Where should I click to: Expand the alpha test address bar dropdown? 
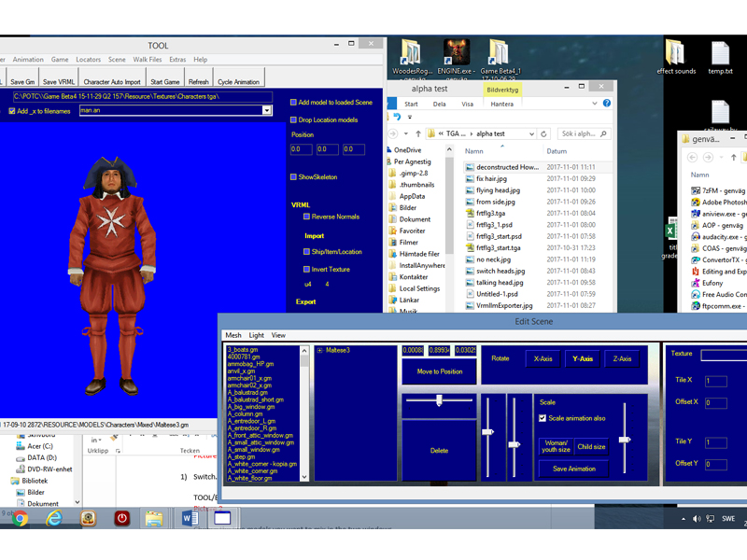[531, 134]
